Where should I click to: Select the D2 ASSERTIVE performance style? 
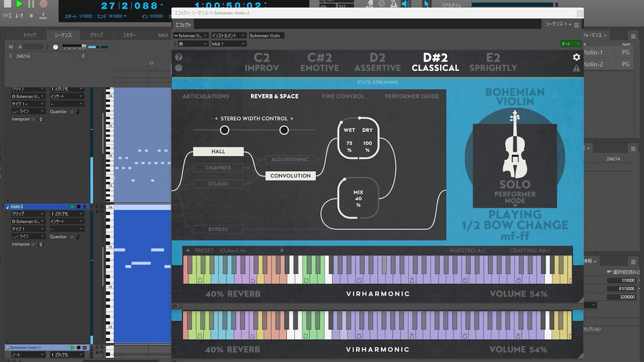(378, 62)
